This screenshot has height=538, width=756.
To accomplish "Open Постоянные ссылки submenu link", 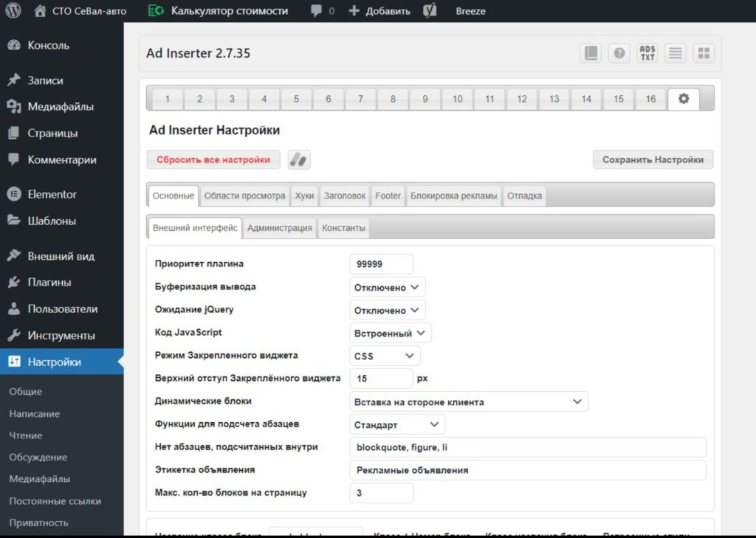I will pyautogui.click(x=55, y=501).
